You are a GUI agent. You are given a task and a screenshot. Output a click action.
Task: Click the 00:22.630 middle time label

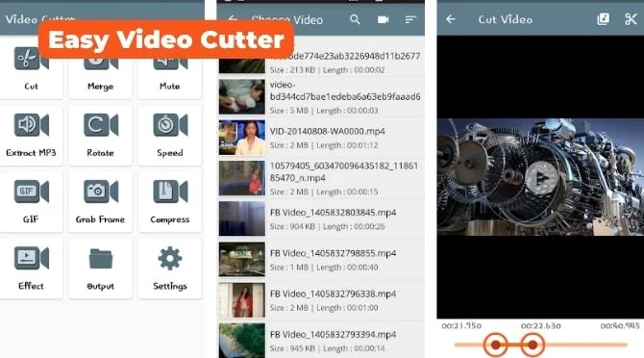coord(541,325)
